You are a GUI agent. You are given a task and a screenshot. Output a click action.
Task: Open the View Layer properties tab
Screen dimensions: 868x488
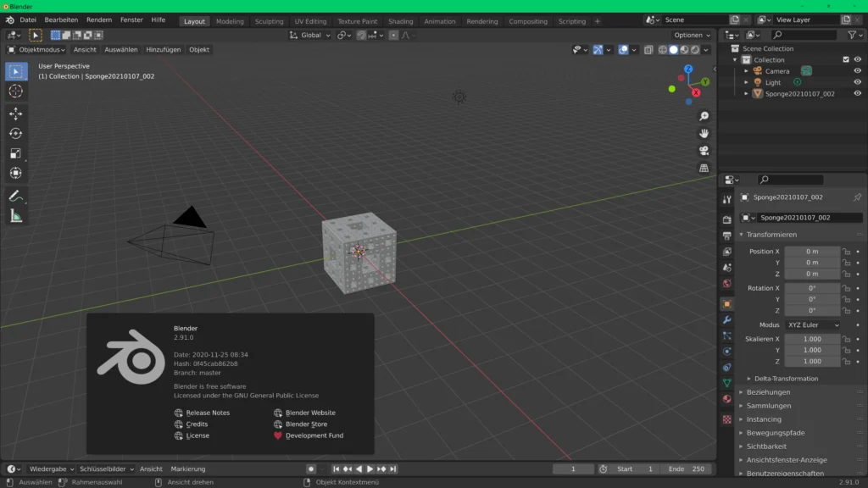[x=726, y=252]
